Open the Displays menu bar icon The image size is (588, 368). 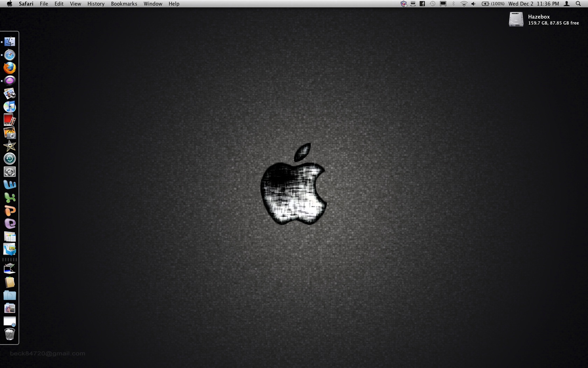pyautogui.click(x=443, y=4)
